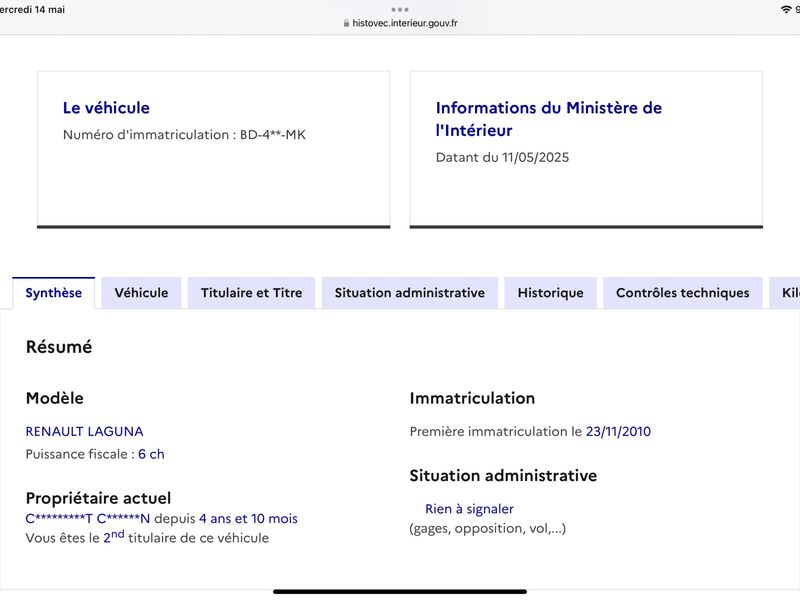Viewport: 800px width, 600px height.
Task: Click the 'Informations du Ministère de l'Intérieur' card
Action: coord(586,149)
